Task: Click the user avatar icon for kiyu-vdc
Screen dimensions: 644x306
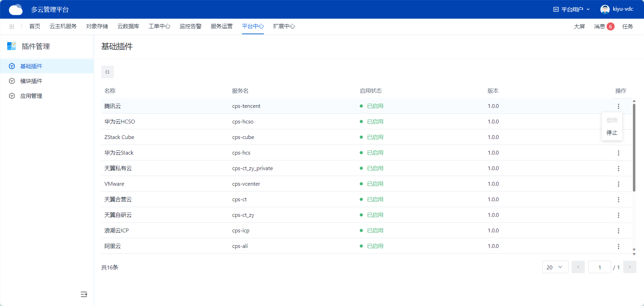Action: pos(605,9)
